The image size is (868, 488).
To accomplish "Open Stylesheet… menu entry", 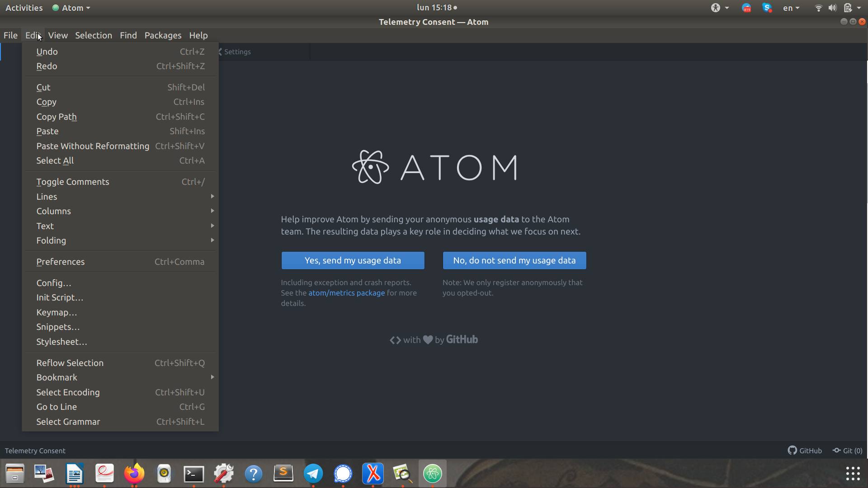I will click(120, 342).
